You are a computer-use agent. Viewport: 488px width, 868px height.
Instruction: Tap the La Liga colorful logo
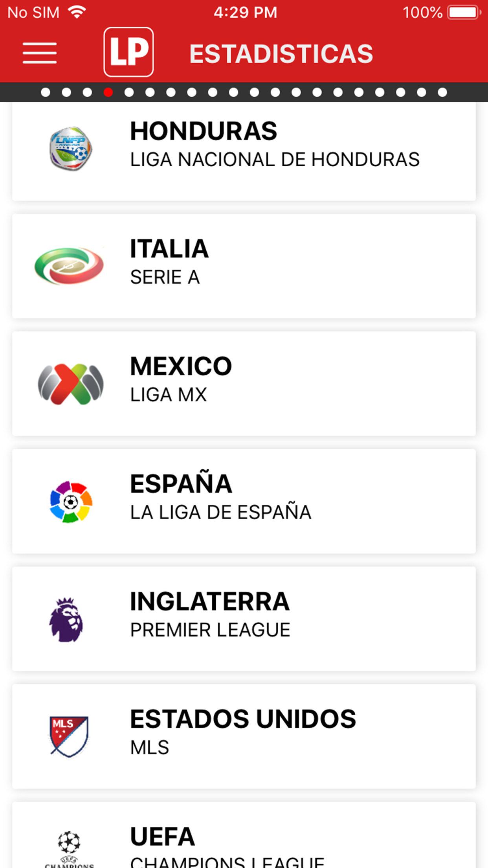coord(71,502)
